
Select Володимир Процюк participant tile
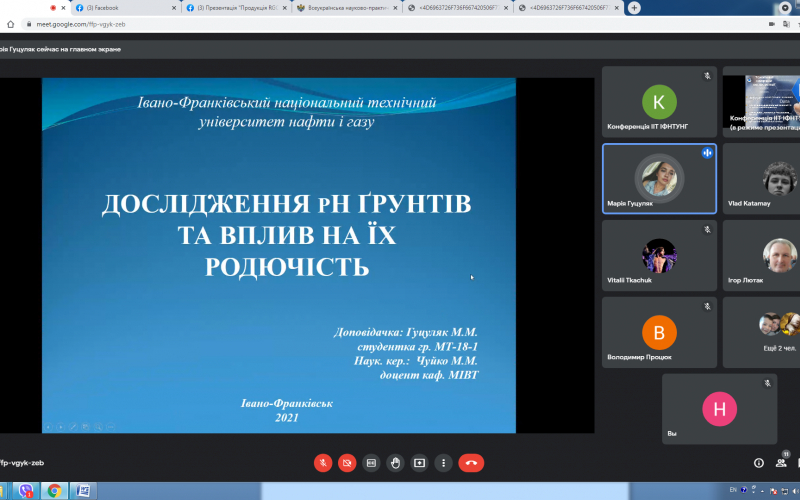tap(659, 333)
